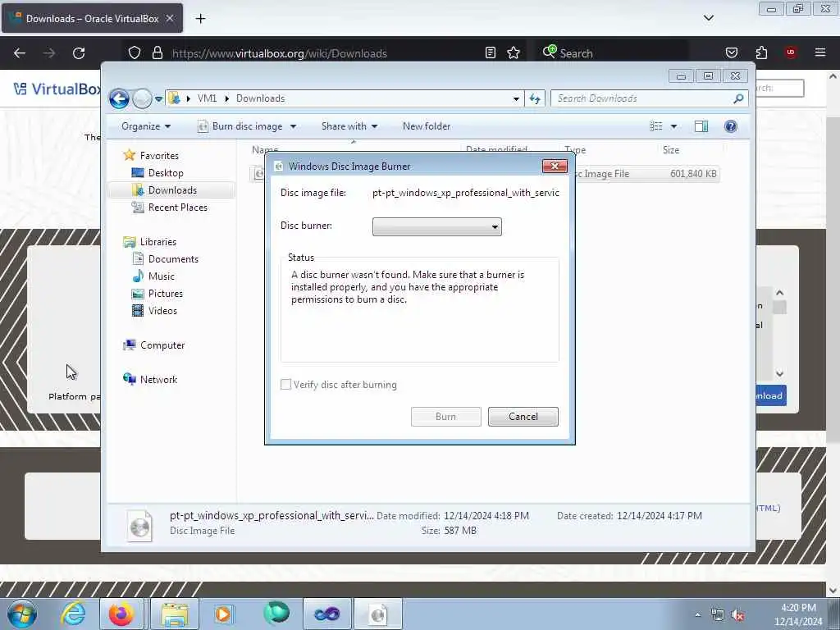This screenshot has width=840, height=630.
Task: Open the Firefox tracking protection shield
Action: coord(135,53)
